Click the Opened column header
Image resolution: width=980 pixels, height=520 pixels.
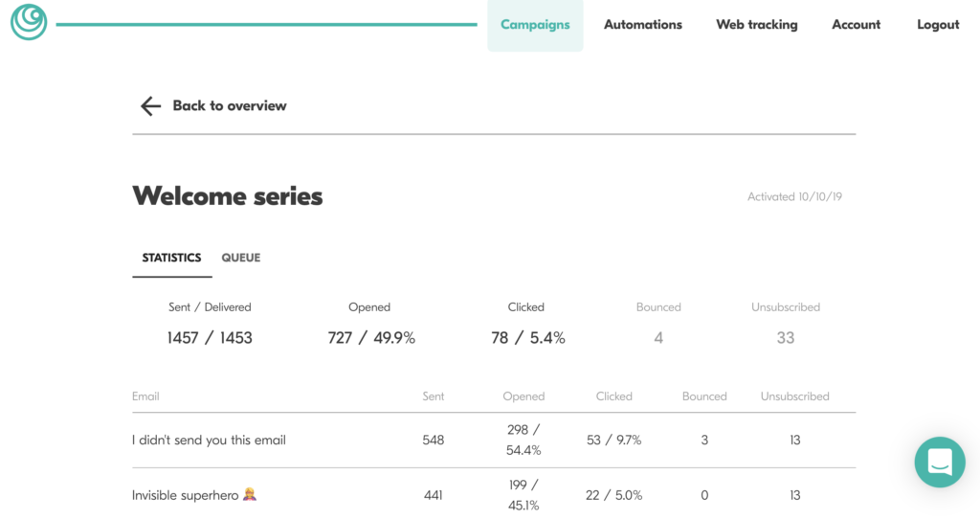point(523,396)
